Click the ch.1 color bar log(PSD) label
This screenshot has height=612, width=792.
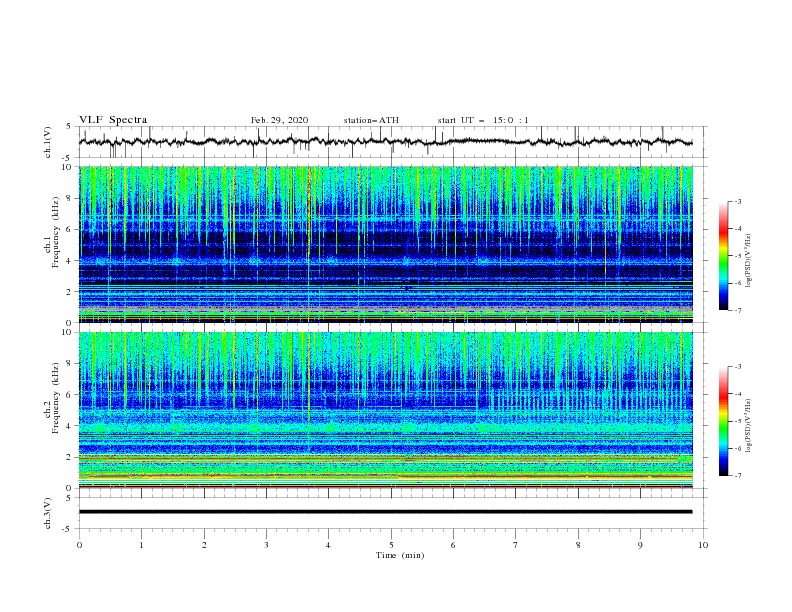748,261
